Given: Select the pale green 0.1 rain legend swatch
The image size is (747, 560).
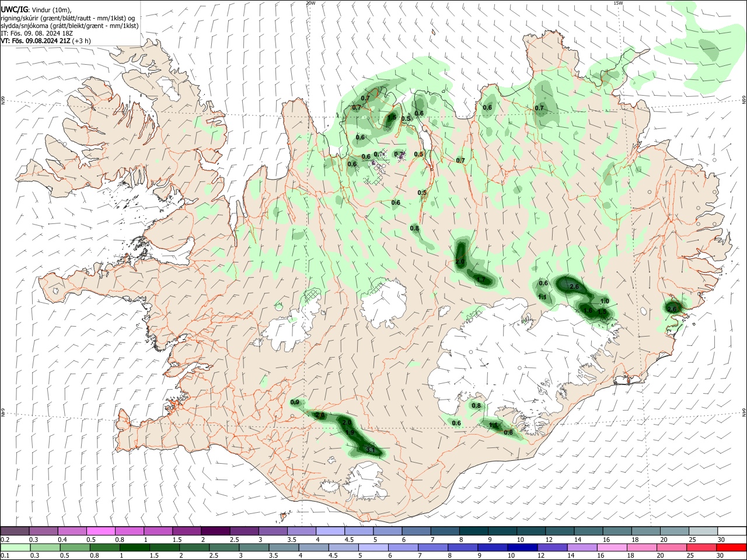Looking at the screenshot, I should 15,547.
